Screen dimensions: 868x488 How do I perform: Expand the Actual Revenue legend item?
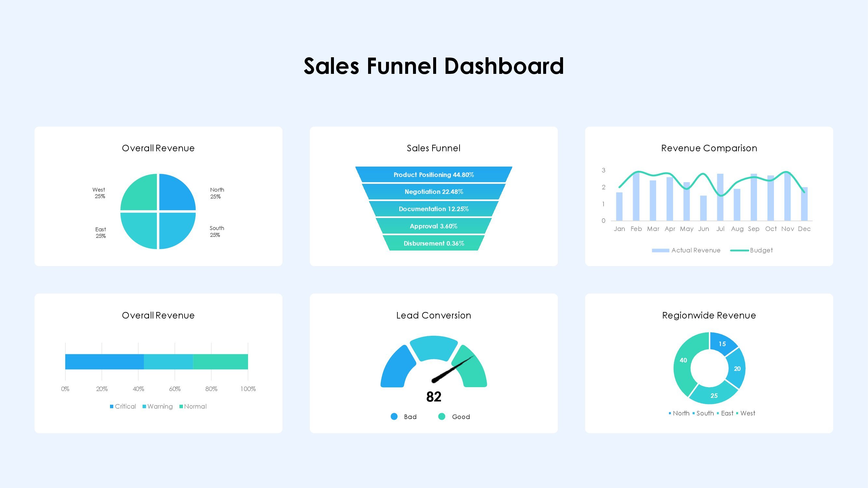click(x=694, y=250)
